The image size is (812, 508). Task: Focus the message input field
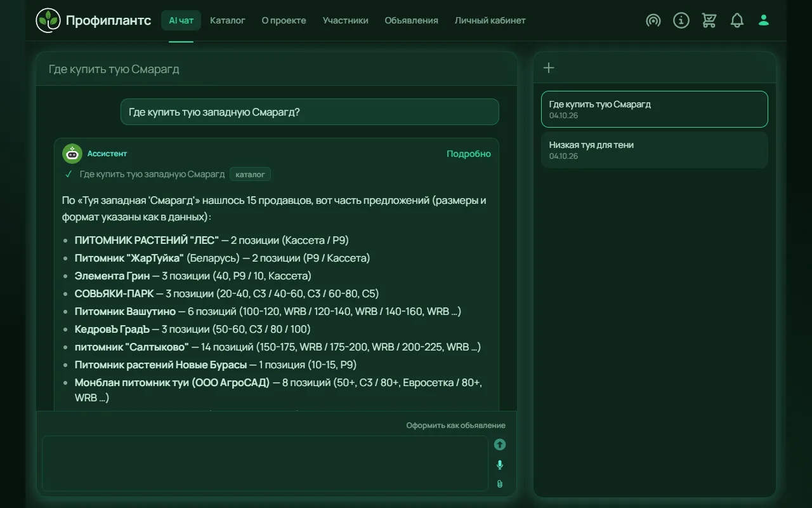click(x=265, y=463)
